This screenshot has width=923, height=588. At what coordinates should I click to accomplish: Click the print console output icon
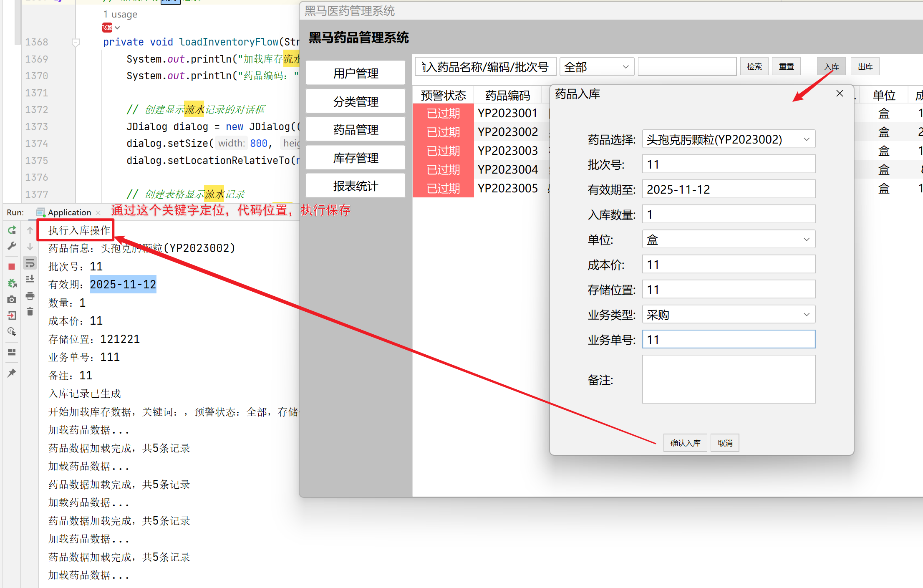(x=30, y=296)
